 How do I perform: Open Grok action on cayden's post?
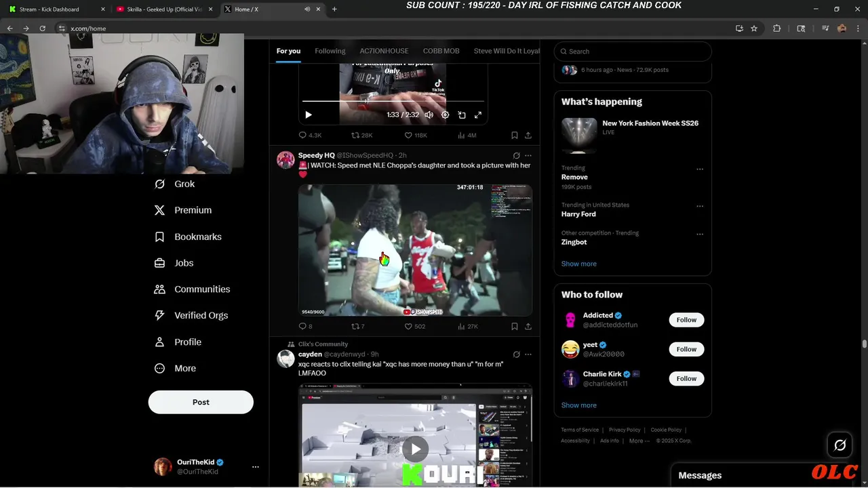[x=516, y=354]
